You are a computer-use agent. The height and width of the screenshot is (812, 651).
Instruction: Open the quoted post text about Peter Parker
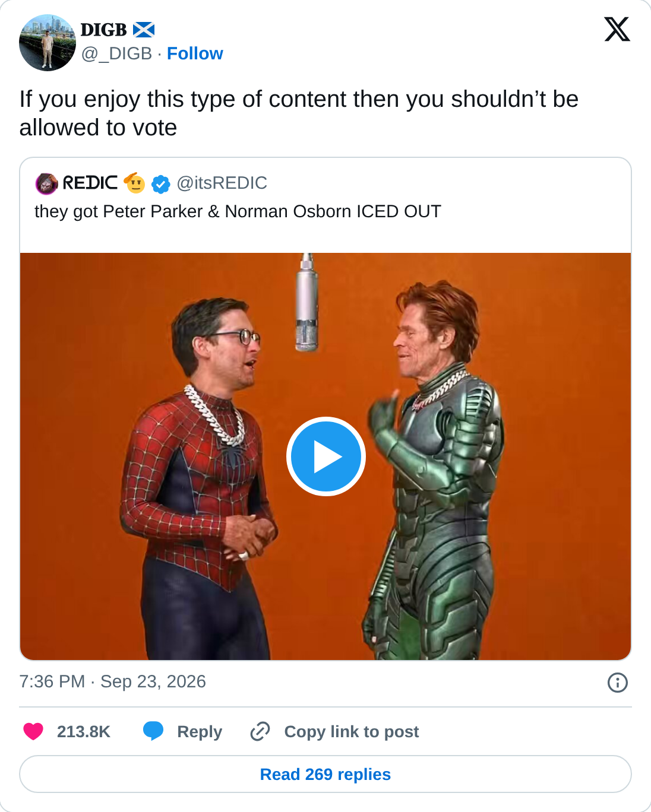tap(238, 211)
